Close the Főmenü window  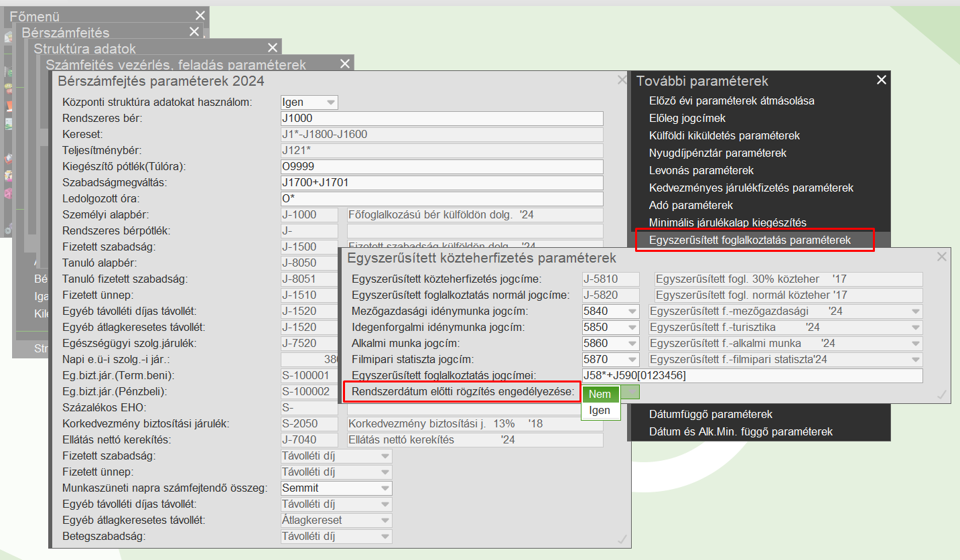click(x=200, y=15)
